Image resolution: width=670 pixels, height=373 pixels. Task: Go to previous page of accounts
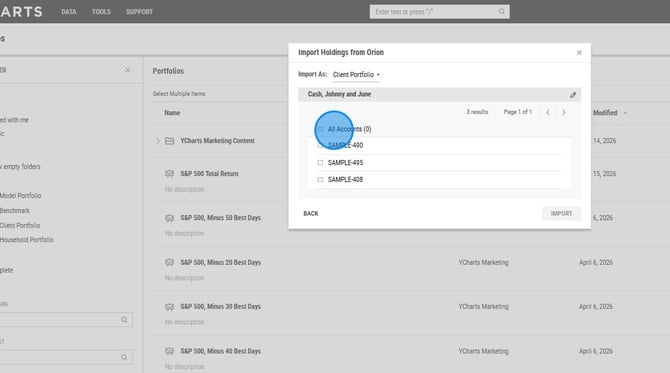(x=548, y=112)
